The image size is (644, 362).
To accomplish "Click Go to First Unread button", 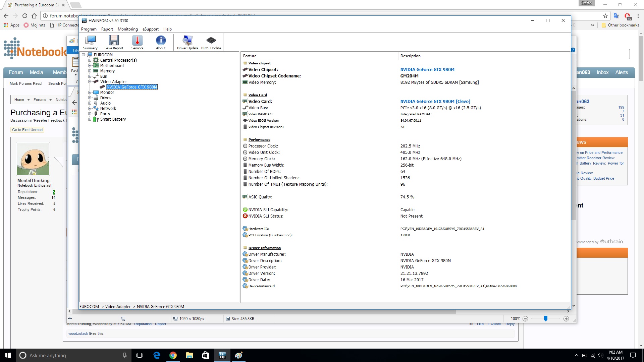I will coord(27,130).
